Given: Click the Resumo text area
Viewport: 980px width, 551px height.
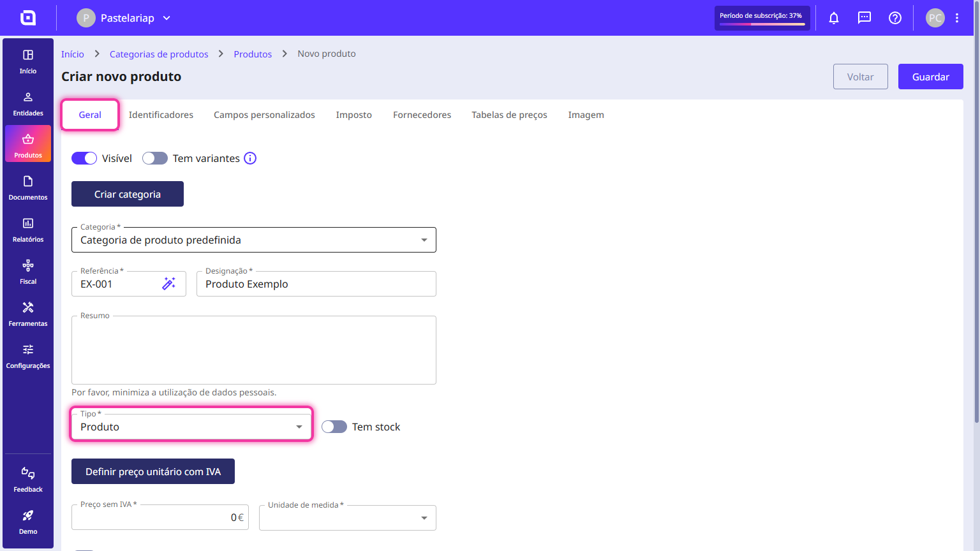Looking at the screenshot, I should (254, 350).
